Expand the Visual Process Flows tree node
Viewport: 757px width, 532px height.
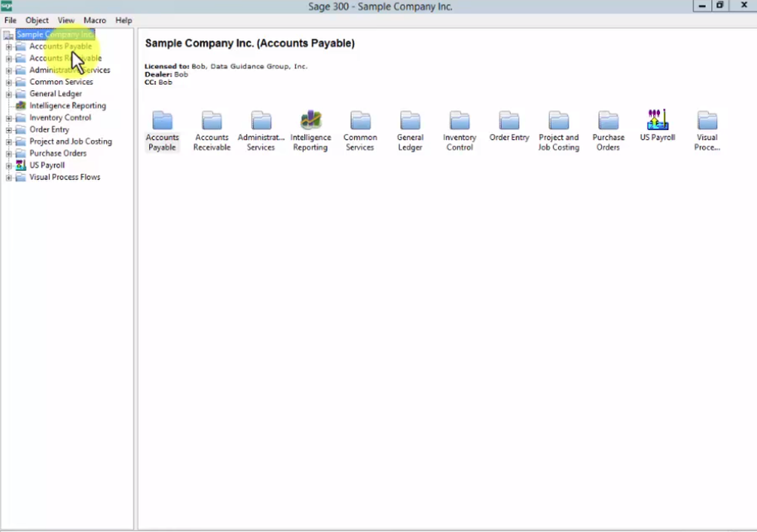(x=8, y=178)
